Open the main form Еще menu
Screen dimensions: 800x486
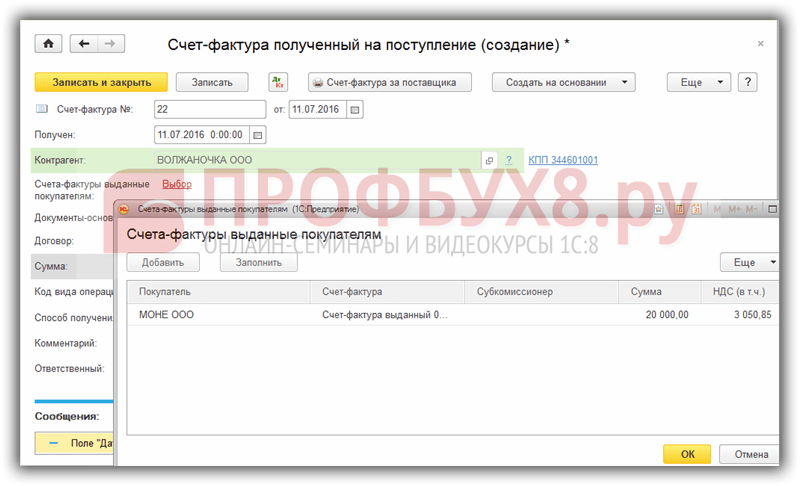(x=698, y=82)
